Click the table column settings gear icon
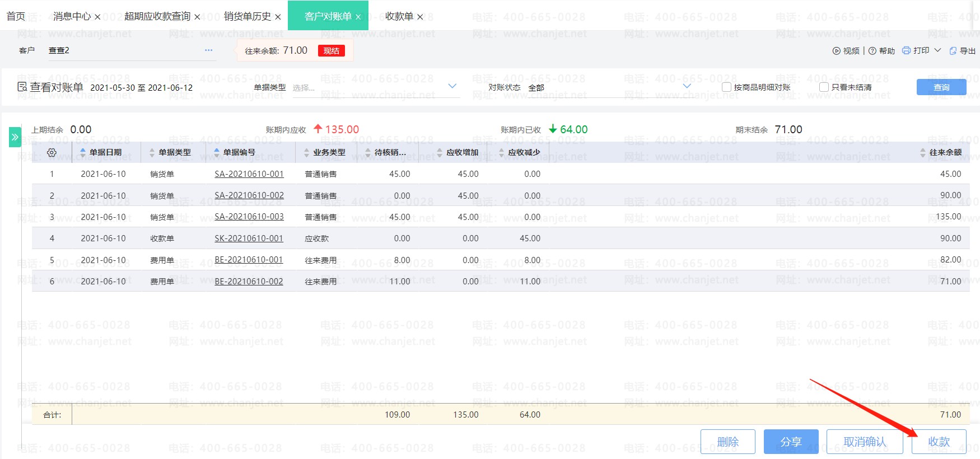Viewport: 980px width, 459px height. coord(52,152)
